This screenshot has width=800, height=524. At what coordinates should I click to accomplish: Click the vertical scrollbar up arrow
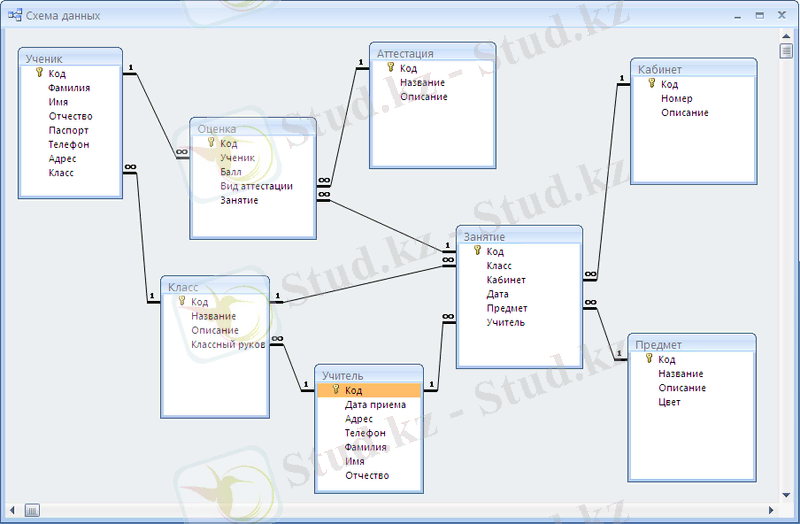point(786,36)
